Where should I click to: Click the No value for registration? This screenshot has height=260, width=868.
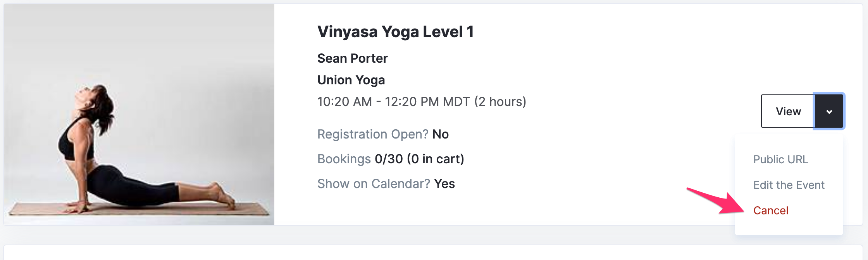tap(441, 134)
